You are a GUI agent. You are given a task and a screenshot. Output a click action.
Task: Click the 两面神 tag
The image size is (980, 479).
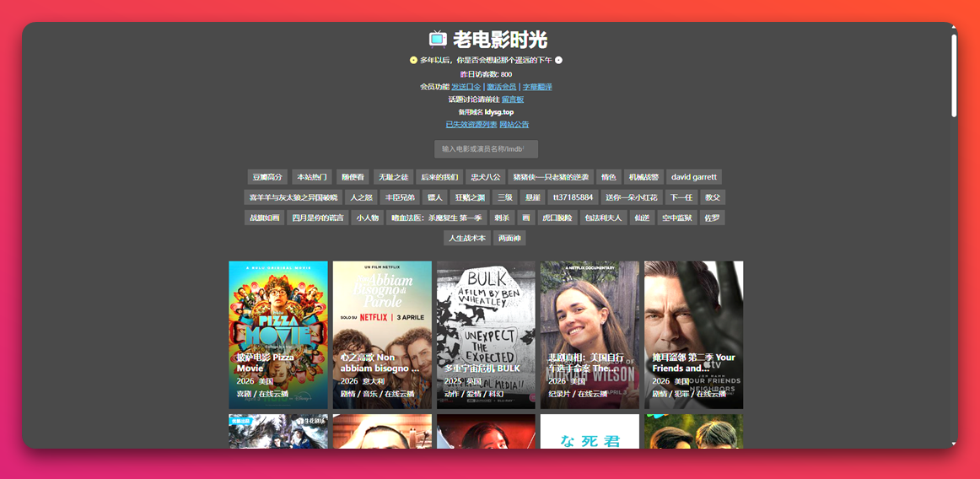[x=509, y=239]
